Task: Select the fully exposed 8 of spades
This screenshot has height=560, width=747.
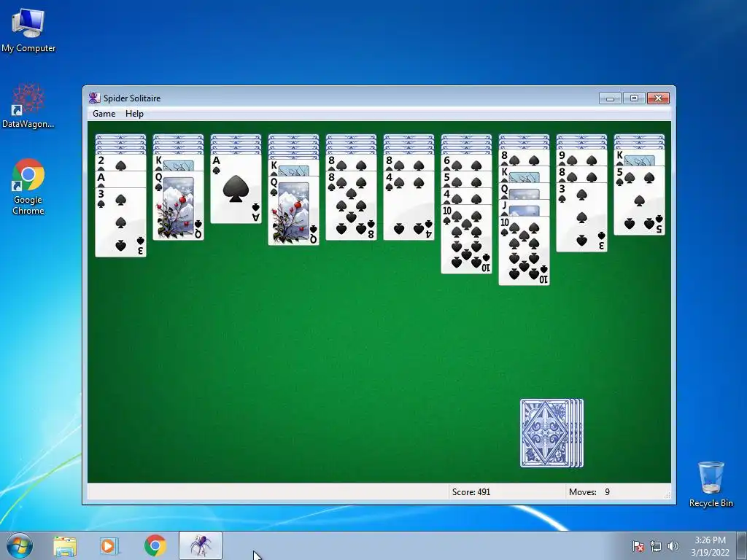Action: [x=351, y=206]
